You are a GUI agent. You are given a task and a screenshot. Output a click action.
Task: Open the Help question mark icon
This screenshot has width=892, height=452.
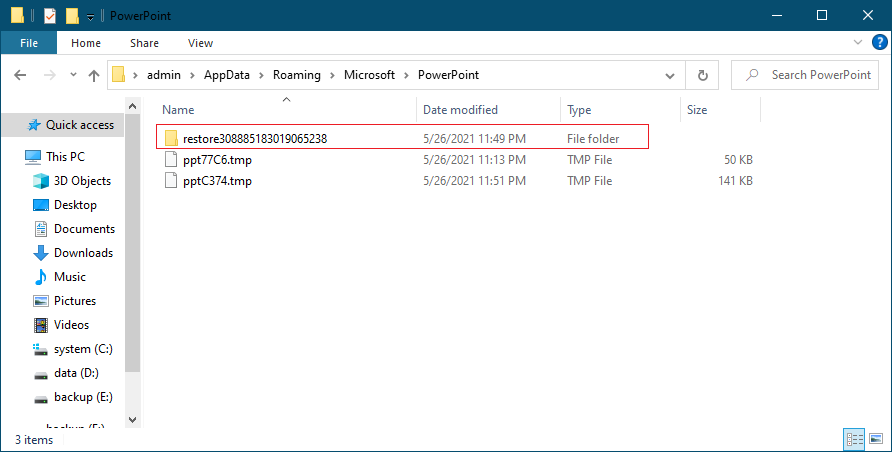[879, 42]
